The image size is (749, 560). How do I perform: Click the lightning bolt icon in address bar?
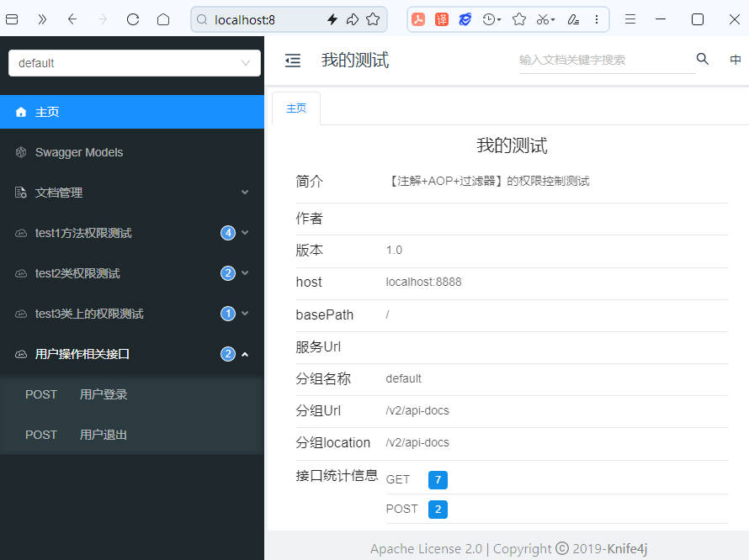pyautogui.click(x=332, y=19)
